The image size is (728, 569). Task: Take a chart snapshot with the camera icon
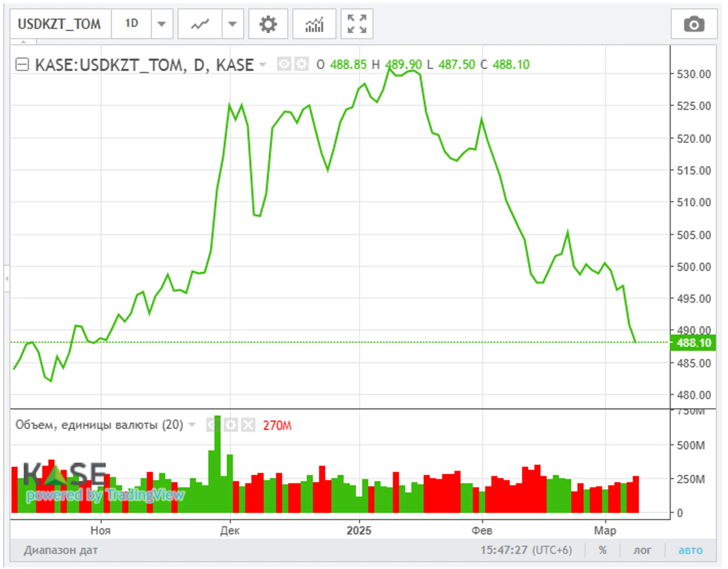[x=694, y=24]
